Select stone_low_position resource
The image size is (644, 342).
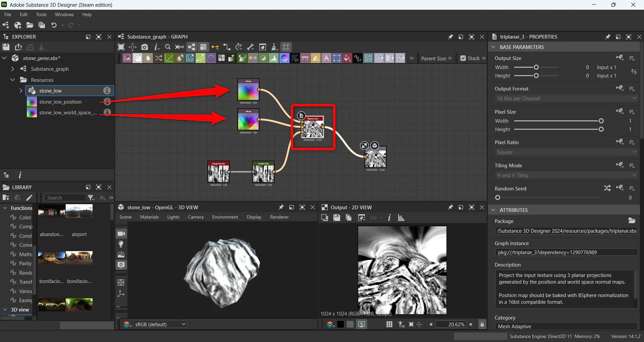60,102
